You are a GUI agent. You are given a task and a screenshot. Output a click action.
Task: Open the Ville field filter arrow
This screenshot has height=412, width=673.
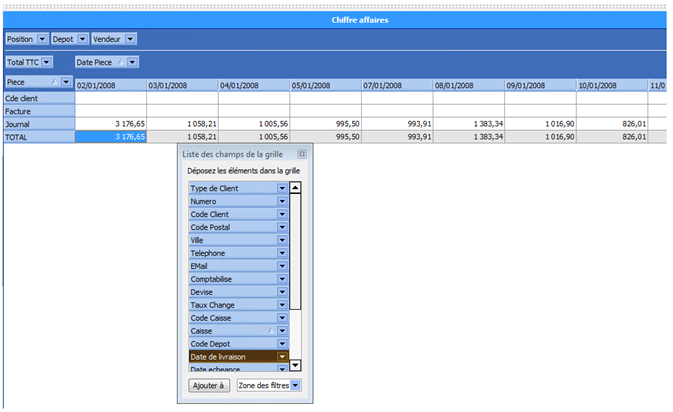pyautogui.click(x=282, y=240)
